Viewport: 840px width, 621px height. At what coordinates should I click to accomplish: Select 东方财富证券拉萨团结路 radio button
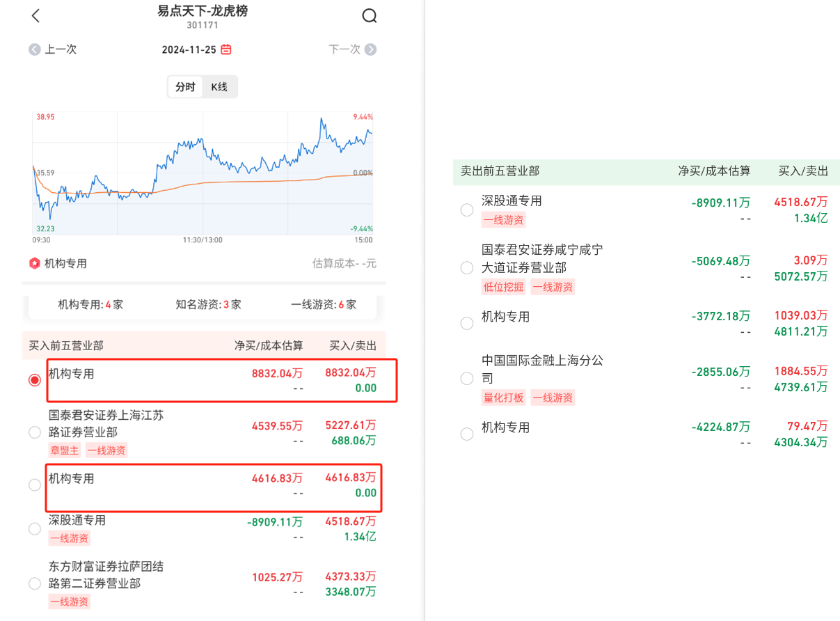34,583
